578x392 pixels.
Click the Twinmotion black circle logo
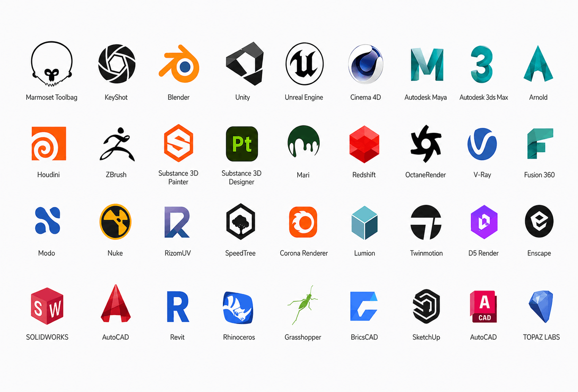(x=426, y=222)
